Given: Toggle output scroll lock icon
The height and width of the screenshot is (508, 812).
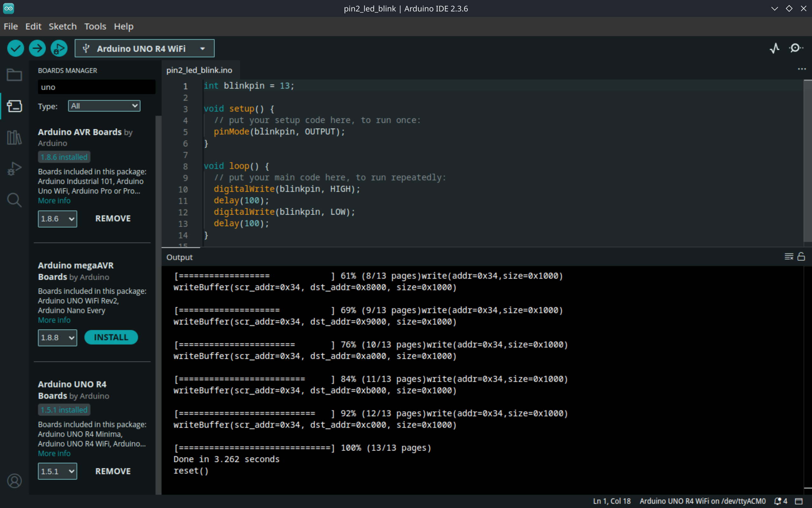Looking at the screenshot, I should coord(801,257).
